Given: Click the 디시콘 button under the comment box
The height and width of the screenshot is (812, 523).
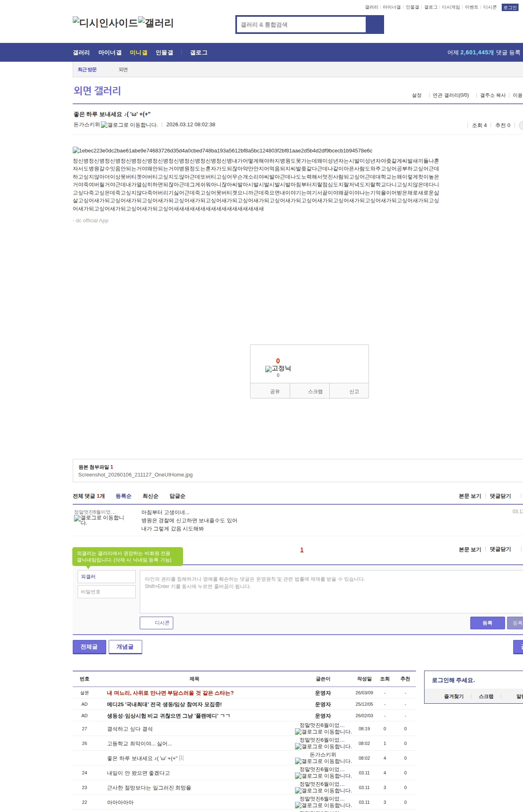Looking at the screenshot, I should [x=156, y=623].
